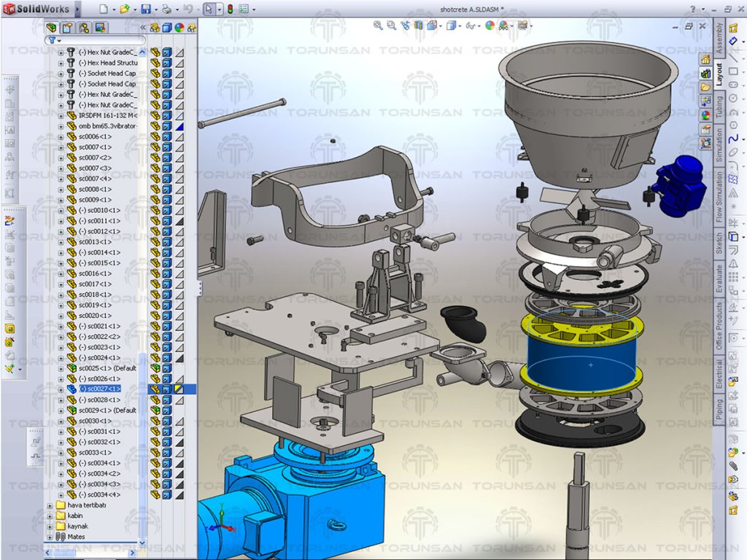Open the PropertyManager panel tab
Image resolution: width=747 pixels, height=560 pixels.
[67, 28]
